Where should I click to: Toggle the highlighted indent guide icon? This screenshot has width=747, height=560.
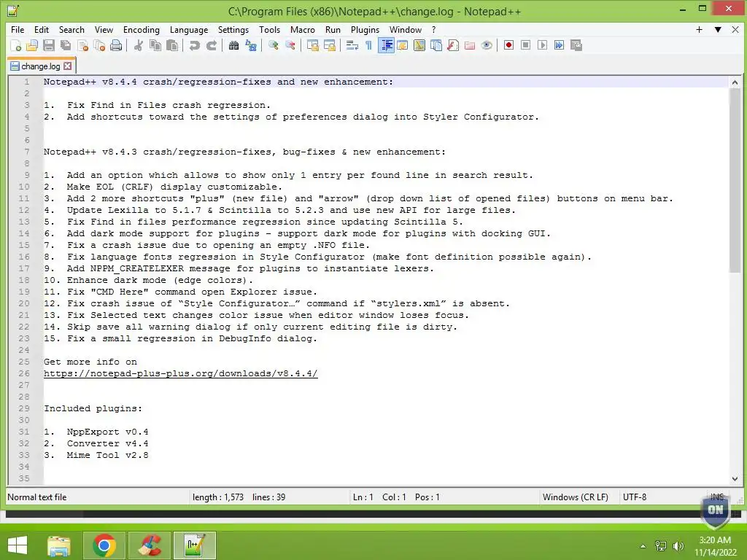tap(386, 45)
